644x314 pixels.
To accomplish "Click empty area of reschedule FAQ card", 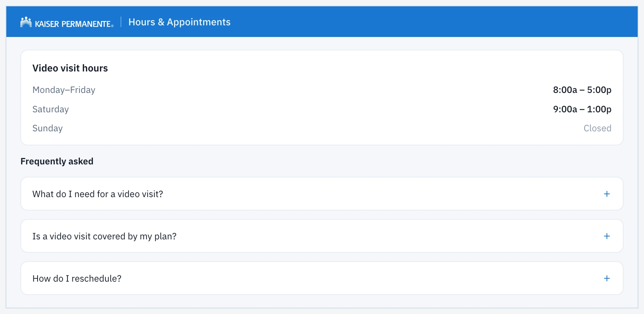I will (352, 278).
